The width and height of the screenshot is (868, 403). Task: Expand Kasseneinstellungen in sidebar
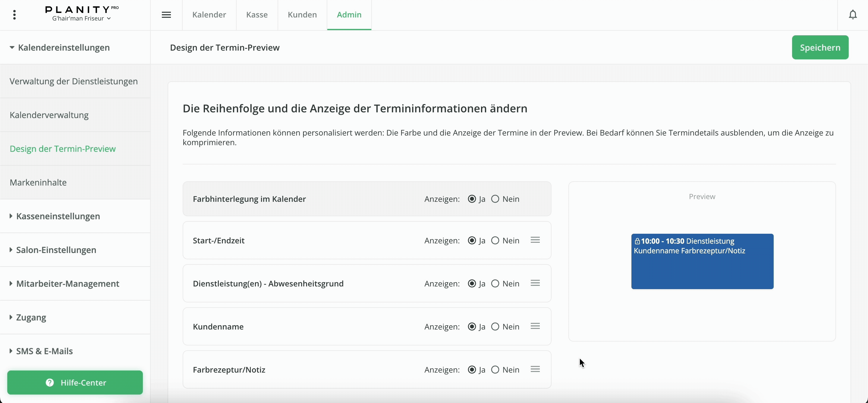point(58,216)
